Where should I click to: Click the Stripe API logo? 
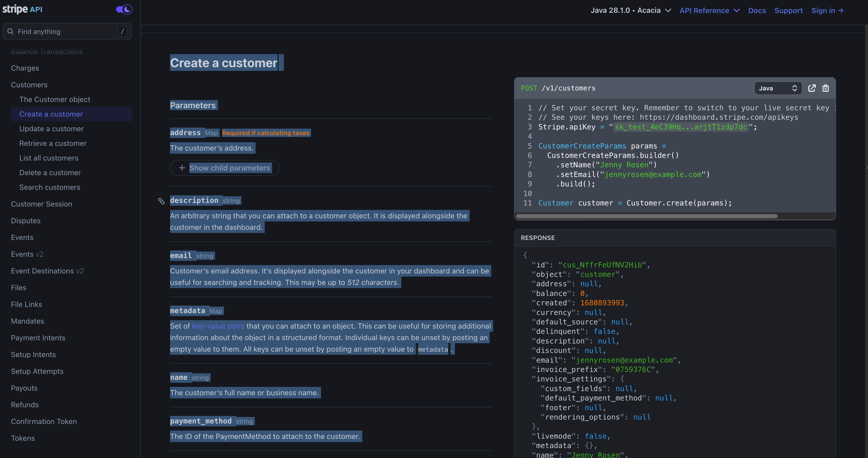22,9
